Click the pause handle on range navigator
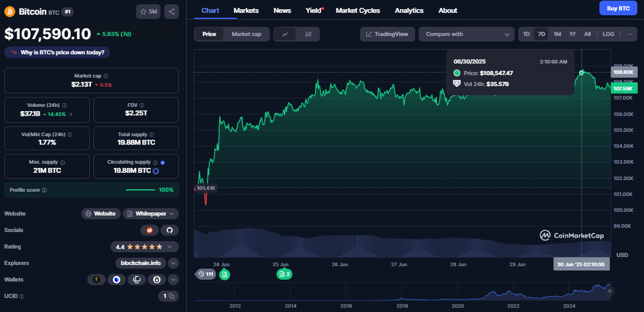 click(x=609, y=291)
